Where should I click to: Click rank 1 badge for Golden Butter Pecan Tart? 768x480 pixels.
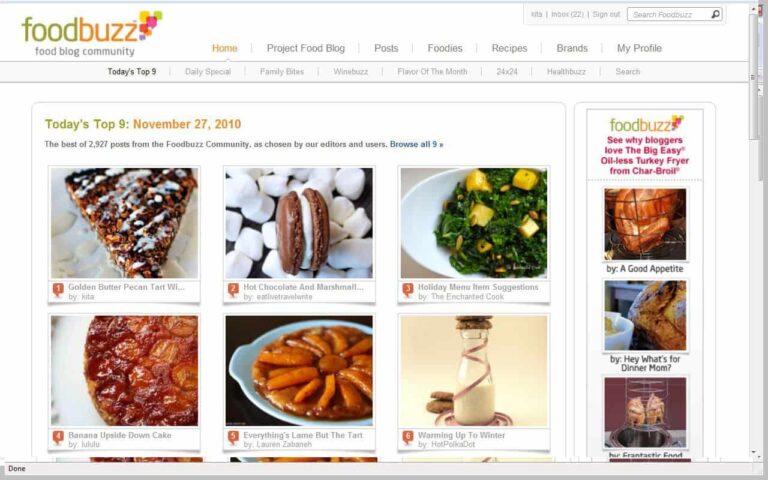coord(58,290)
